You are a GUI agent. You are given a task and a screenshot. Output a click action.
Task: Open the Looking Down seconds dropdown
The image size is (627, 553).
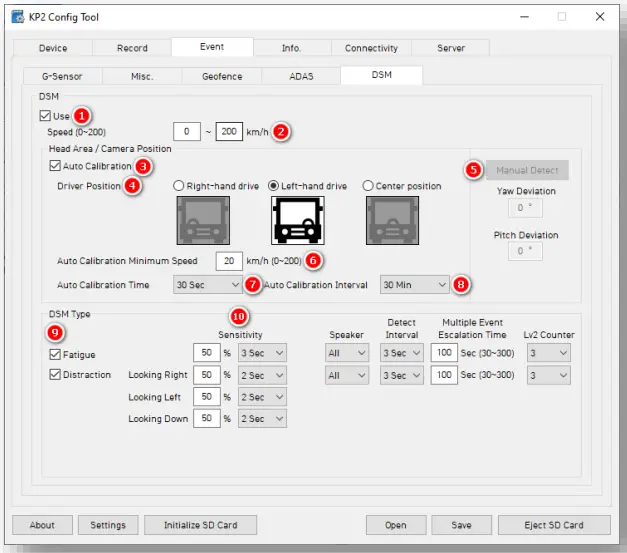click(262, 419)
